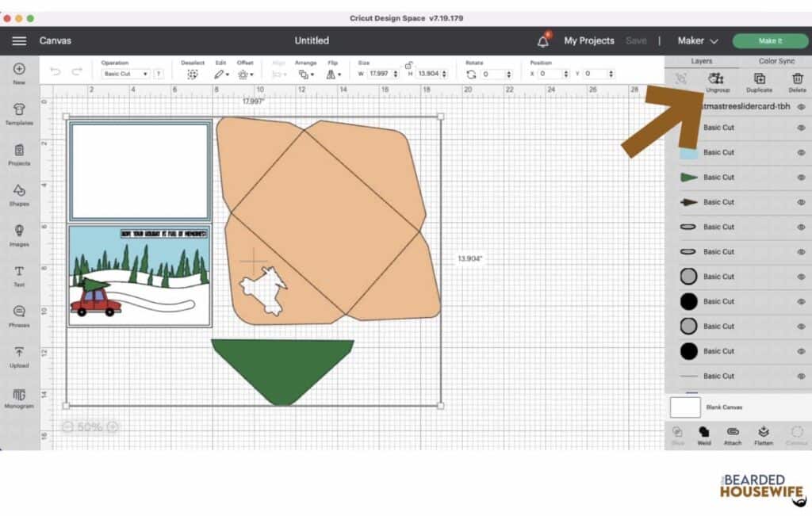Open the Maker machine selection dropdown
Viewport: 812px width, 516px height.
[698, 41]
